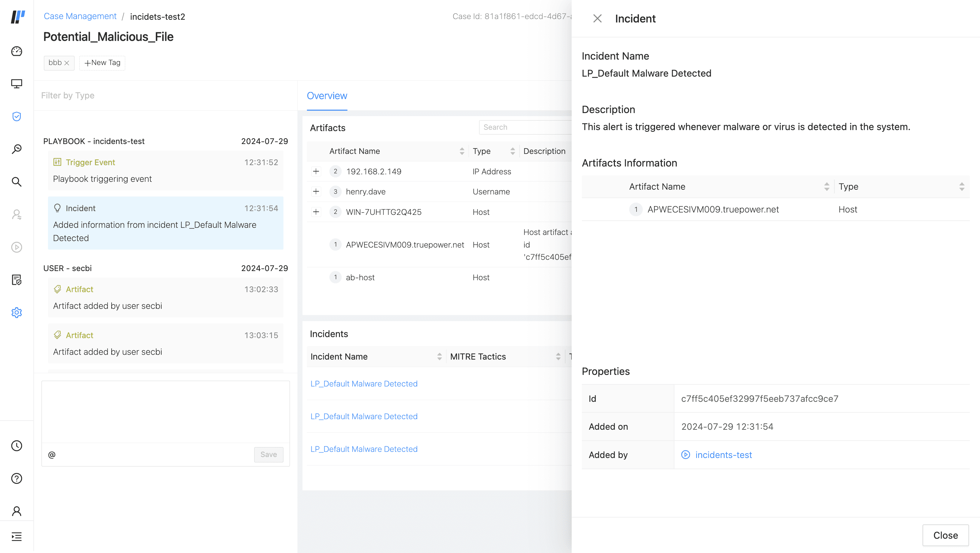Viewport: 980px width, 553px height.
Task: Sort Artifacts Information by Artifact Name
Action: click(x=826, y=187)
